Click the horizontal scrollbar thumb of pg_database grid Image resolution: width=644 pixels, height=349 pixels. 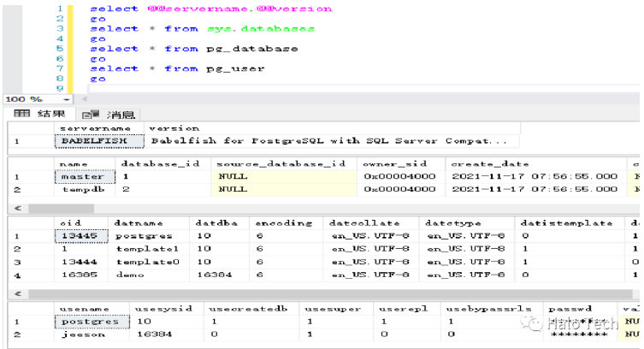click(331, 294)
